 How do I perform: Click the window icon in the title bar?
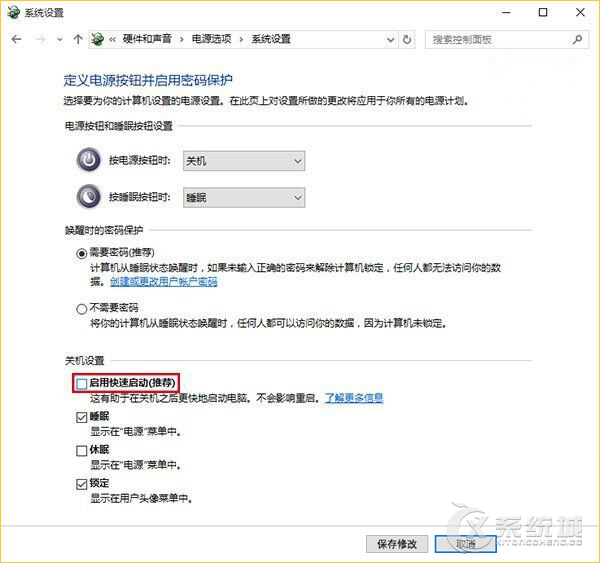click(13, 12)
